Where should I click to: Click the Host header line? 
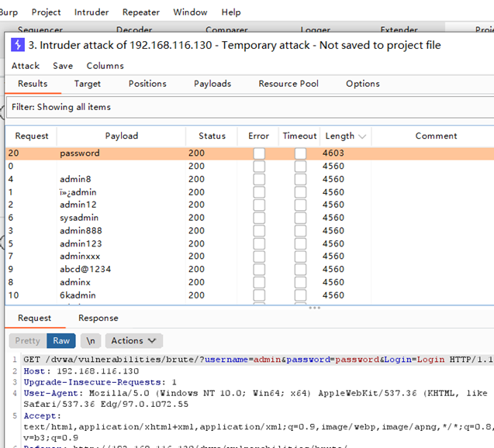(81, 371)
